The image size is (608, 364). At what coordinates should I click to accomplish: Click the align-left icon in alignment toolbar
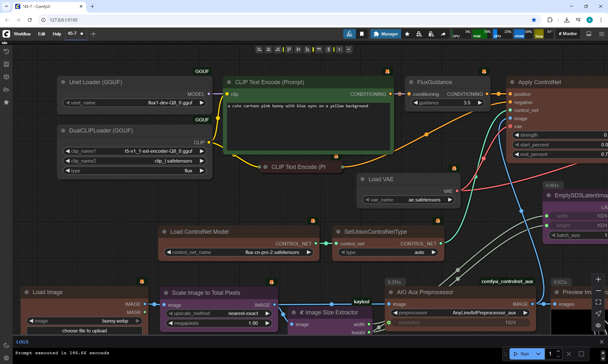tap(259, 49)
